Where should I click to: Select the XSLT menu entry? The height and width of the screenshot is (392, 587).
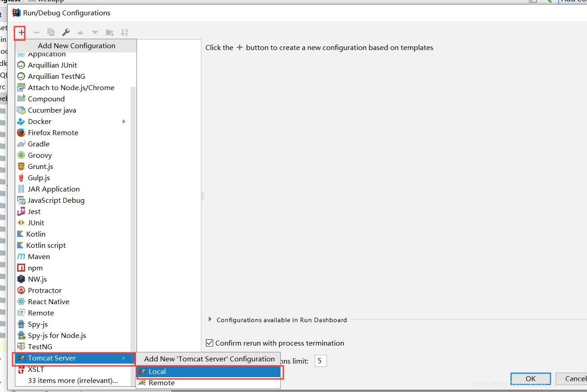coord(73,369)
